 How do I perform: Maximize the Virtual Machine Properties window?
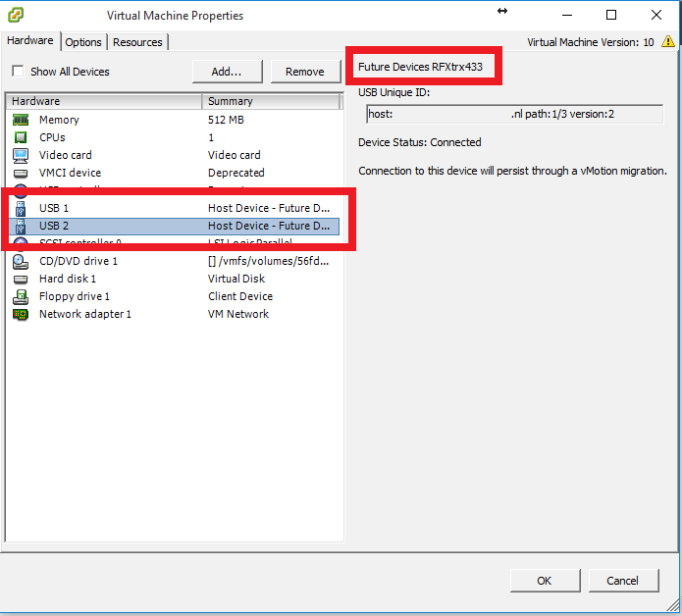pyautogui.click(x=611, y=16)
